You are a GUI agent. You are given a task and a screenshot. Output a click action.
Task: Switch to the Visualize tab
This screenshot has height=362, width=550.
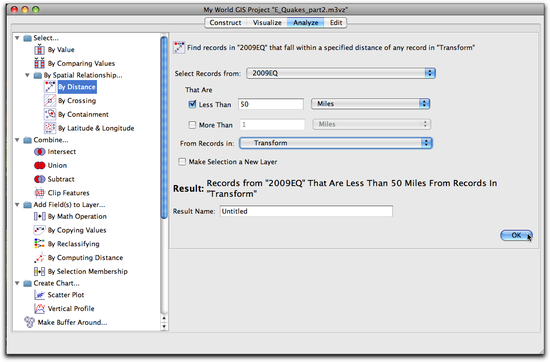[267, 23]
